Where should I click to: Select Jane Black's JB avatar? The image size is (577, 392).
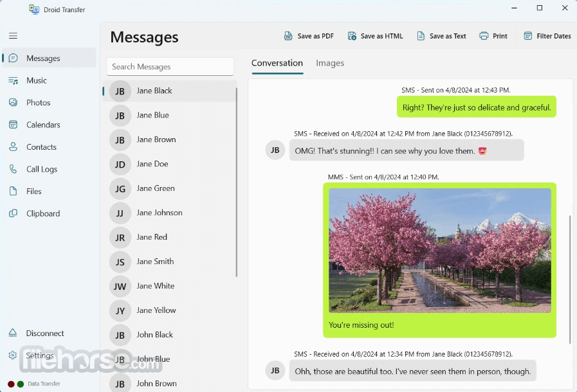tap(120, 91)
